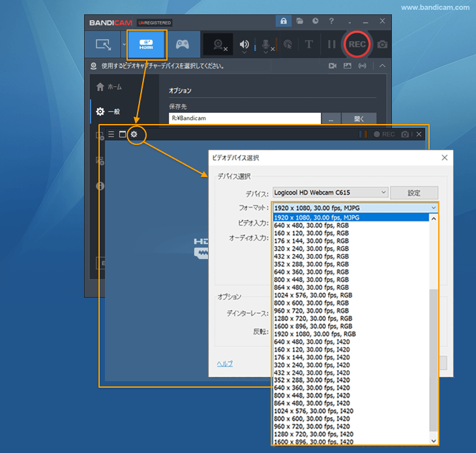Open output folder icon in title bar
Image resolution: width=476 pixels, height=453 pixels.
[300, 21]
